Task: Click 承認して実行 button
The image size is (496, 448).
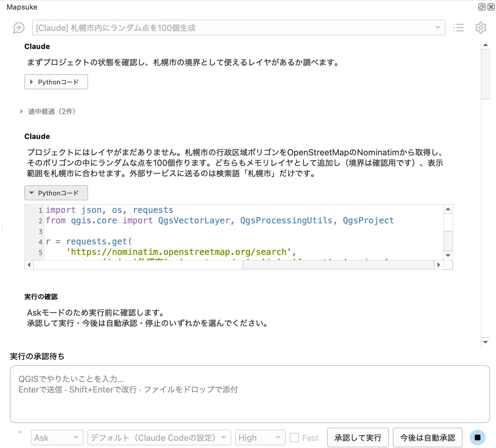Action: [x=358, y=437]
